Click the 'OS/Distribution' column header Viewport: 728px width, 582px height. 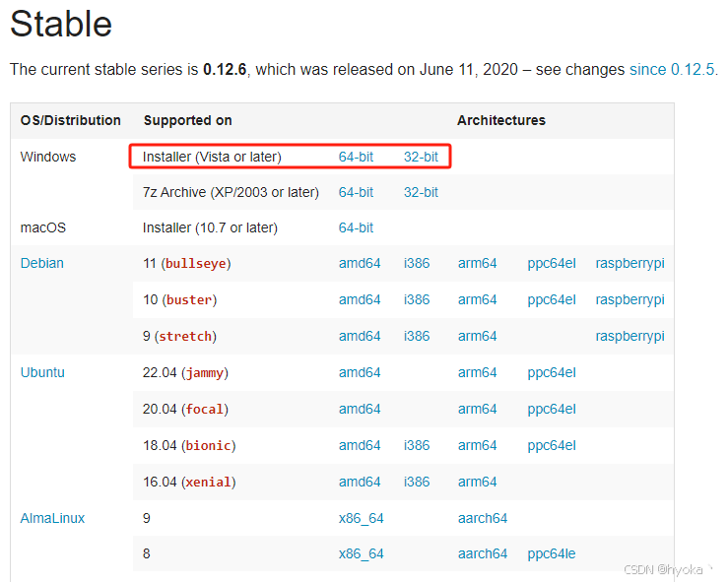pyautogui.click(x=71, y=120)
